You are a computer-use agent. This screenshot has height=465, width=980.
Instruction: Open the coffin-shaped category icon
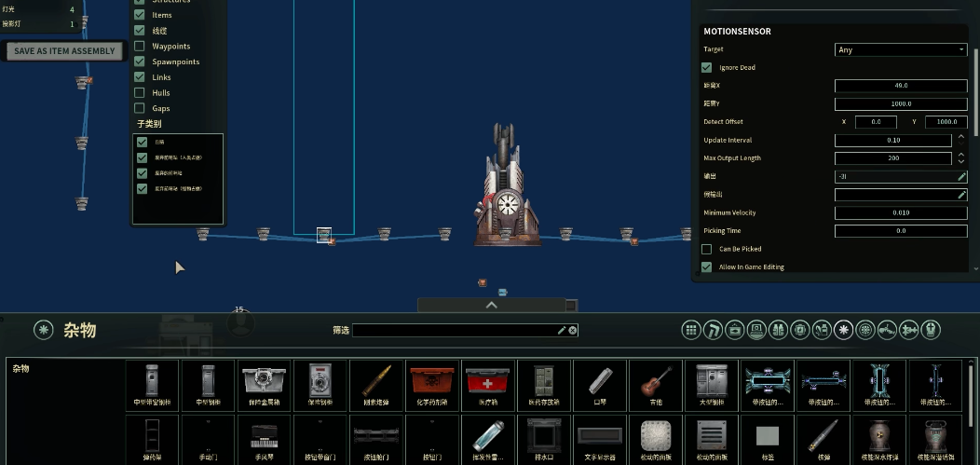click(x=931, y=330)
